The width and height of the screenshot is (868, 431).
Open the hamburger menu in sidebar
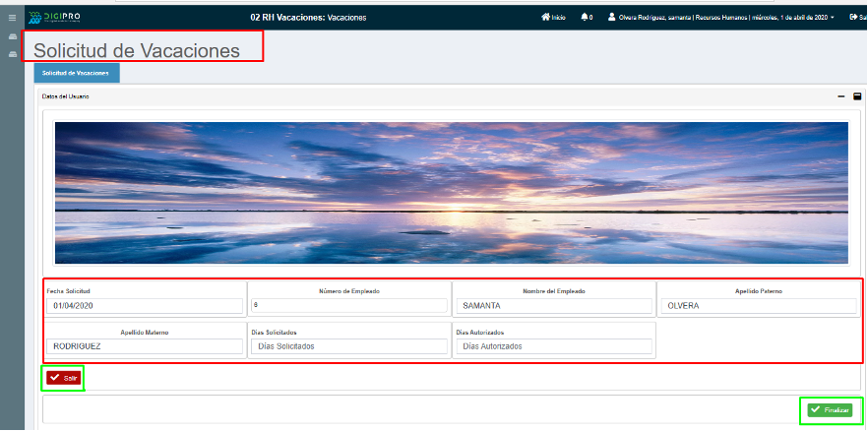(13, 17)
